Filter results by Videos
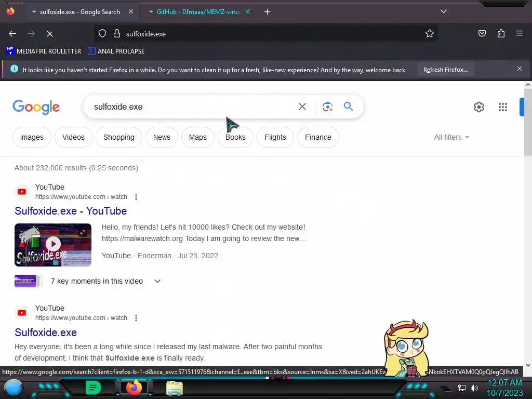532x399 pixels. click(73, 137)
